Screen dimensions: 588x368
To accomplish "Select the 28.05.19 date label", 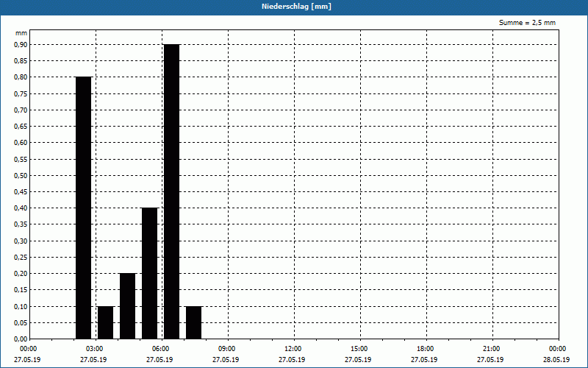I will pos(556,360).
